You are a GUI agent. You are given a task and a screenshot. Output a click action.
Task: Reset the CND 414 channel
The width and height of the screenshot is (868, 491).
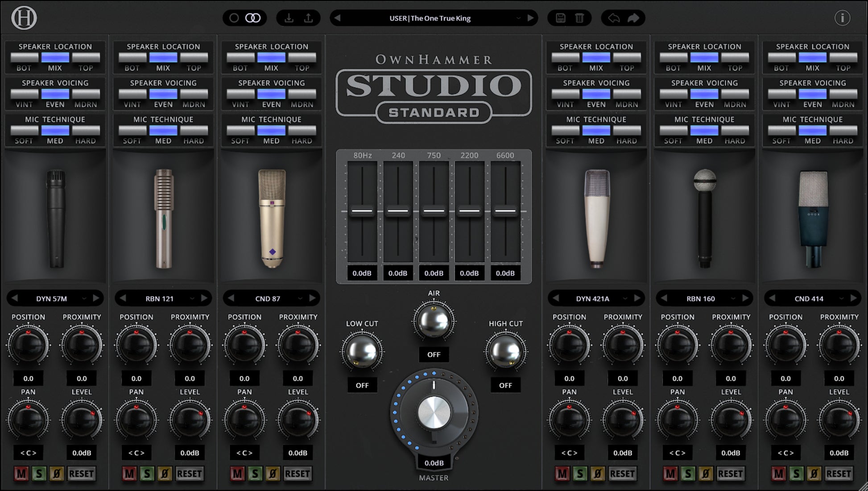[x=839, y=474]
